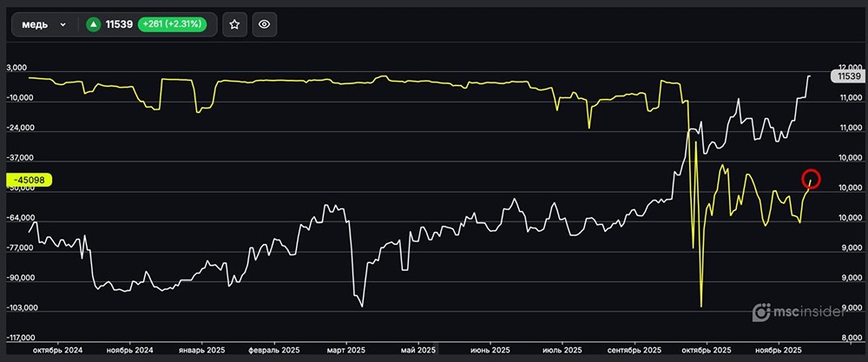Select the медь instrument name label
This screenshot has width=868, height=362.
34,25
